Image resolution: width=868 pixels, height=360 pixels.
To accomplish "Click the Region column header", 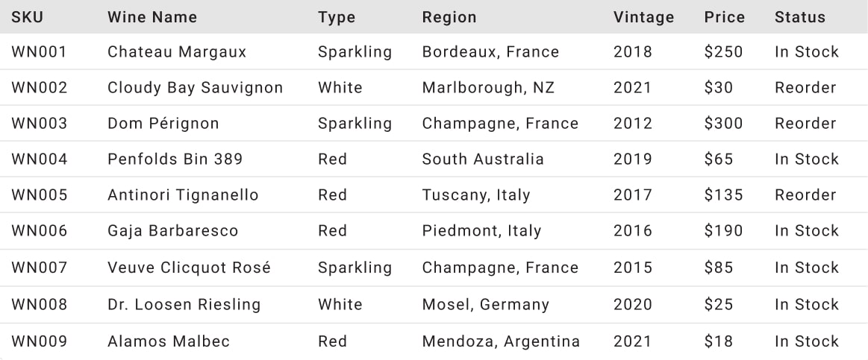I will point(449,17).
